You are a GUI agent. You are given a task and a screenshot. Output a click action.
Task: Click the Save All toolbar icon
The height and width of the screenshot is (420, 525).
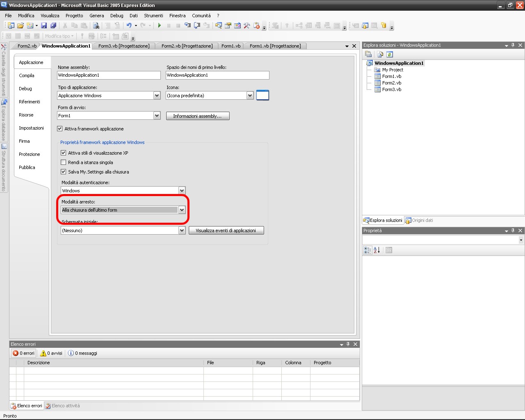pyautogui.click(x=53, y=25)
